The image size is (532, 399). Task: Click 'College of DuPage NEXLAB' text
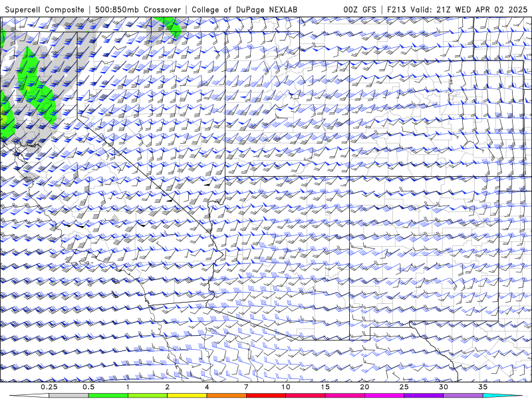pyautogui.click(x=244, y=9)
